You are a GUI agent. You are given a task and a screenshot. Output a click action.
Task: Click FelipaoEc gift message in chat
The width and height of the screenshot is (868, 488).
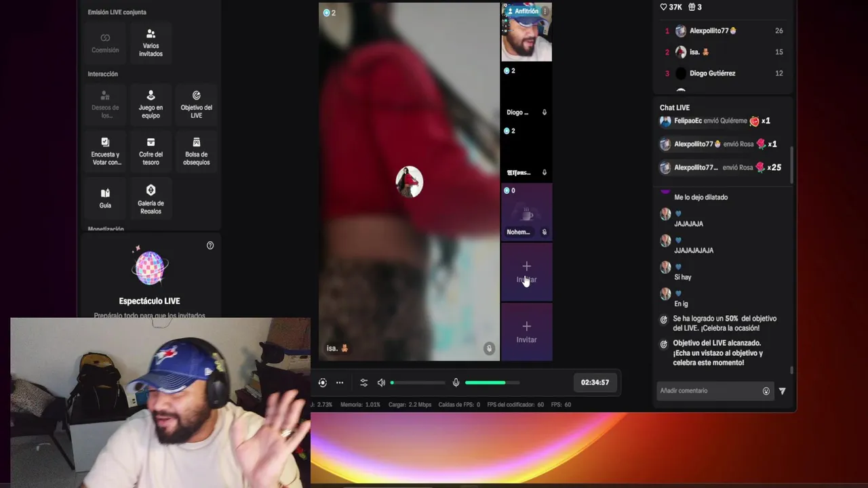point(715,121)
